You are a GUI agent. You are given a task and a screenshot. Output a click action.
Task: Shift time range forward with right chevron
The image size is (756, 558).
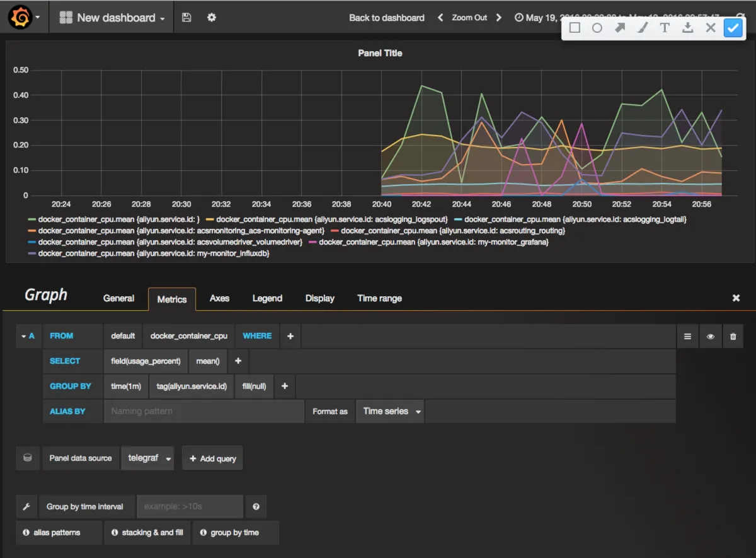499,18
